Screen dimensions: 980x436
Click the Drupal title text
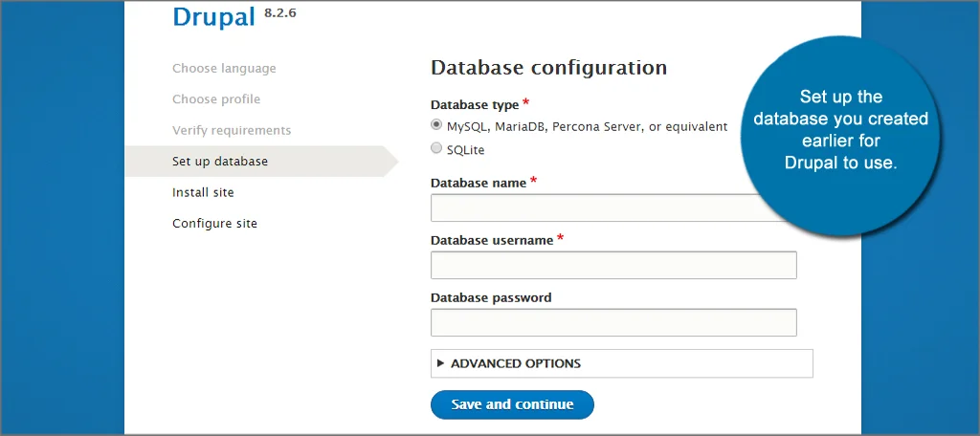click(215, 17)
